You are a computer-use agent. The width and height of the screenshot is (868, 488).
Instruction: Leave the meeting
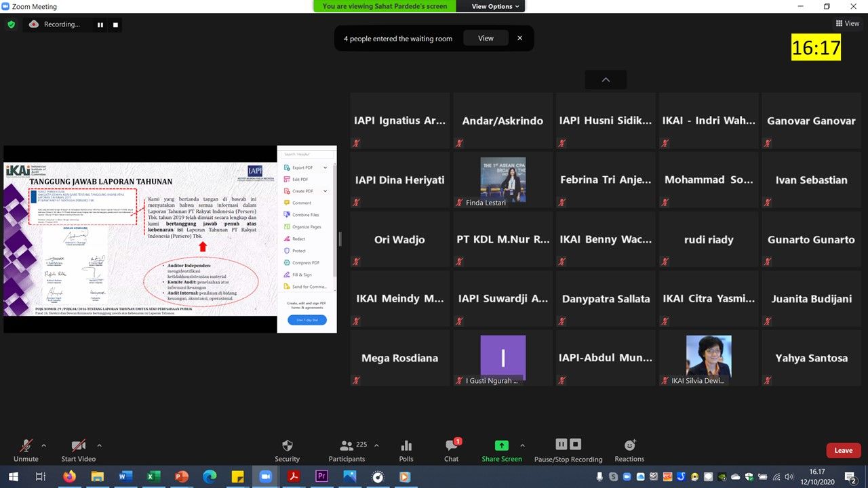point(844,450)
